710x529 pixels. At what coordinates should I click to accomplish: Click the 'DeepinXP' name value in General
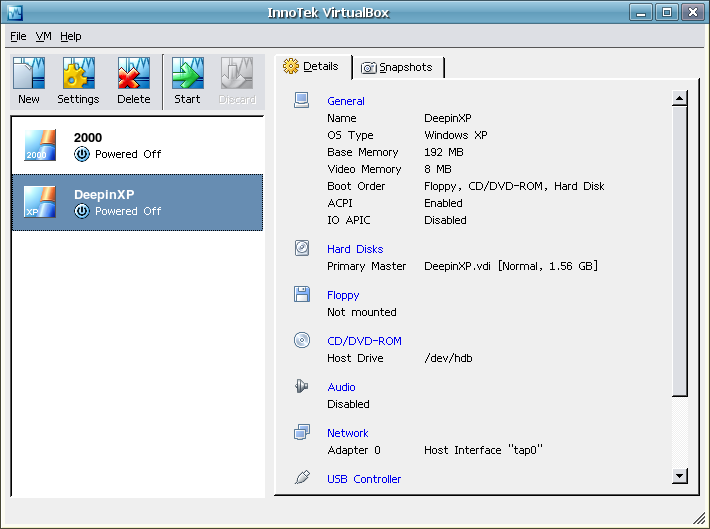pos(447,118)
